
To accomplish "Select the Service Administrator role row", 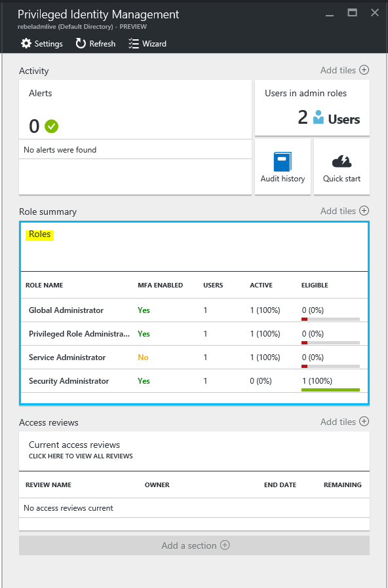I will [x=194, y=358].
